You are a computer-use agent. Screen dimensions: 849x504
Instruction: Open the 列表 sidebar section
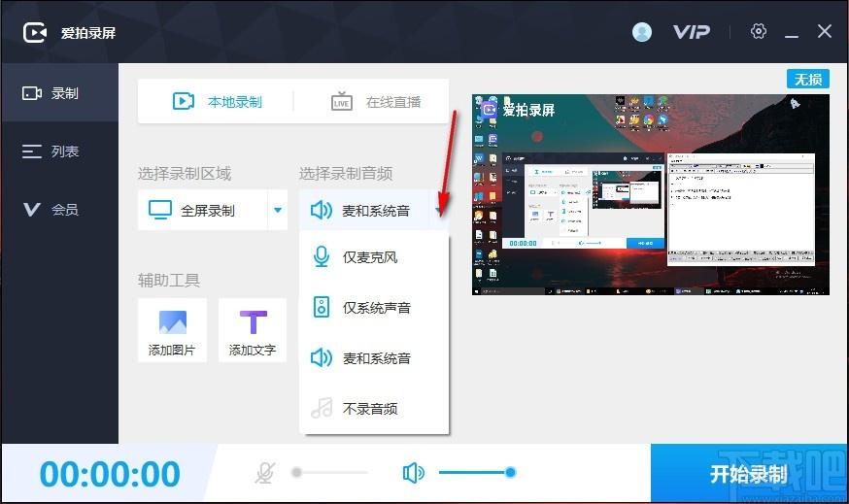pos(59,151)
